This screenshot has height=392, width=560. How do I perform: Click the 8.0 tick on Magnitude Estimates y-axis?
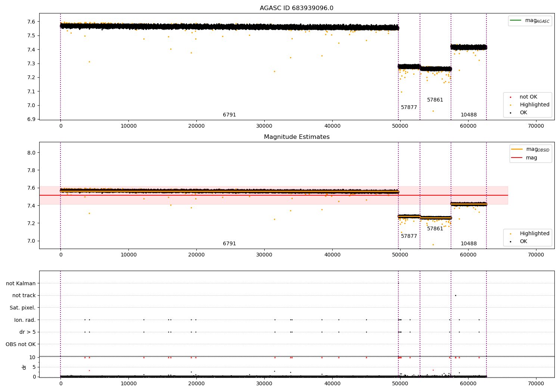coord(31,153)
